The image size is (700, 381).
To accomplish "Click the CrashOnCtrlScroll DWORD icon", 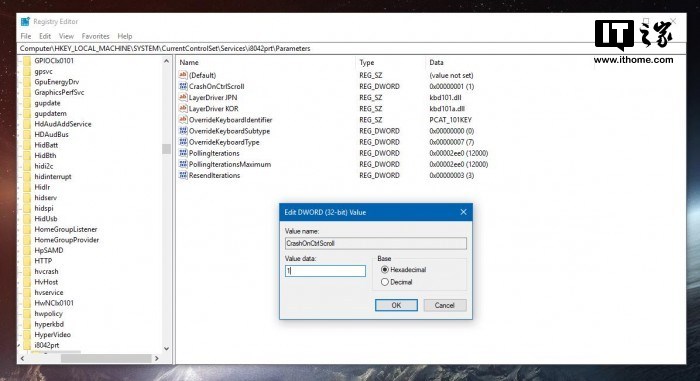I will click(x=183, y=86).
